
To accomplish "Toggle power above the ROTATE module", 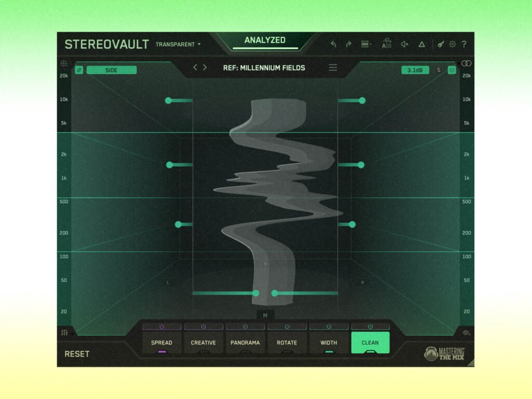I will tap(287, 326).
